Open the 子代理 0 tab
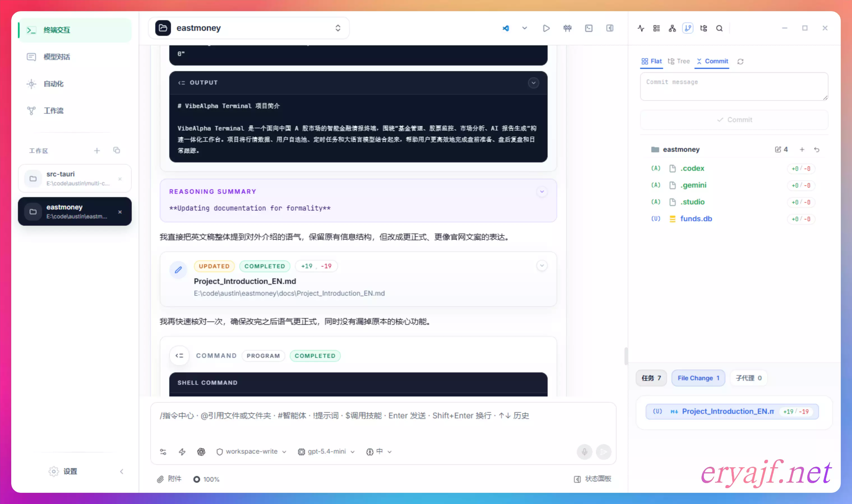The image size is (852, 504). (749, 378)
